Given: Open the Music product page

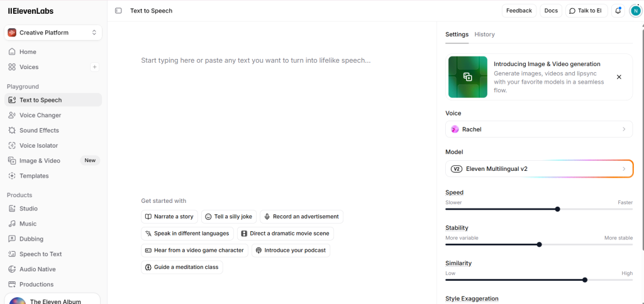Looking at the screenshot, I should (28, 224).
